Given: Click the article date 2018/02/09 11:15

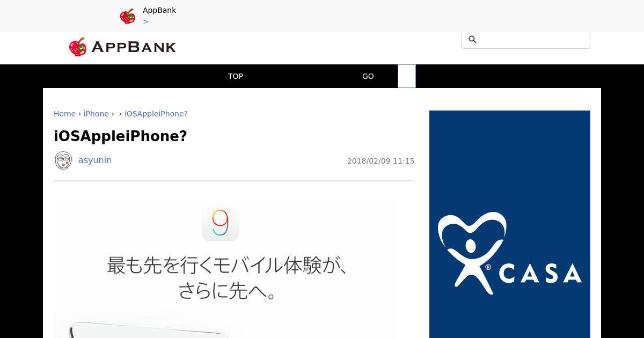Looking at the screenshot, I should pyautogui.click(x=380, y=161).
